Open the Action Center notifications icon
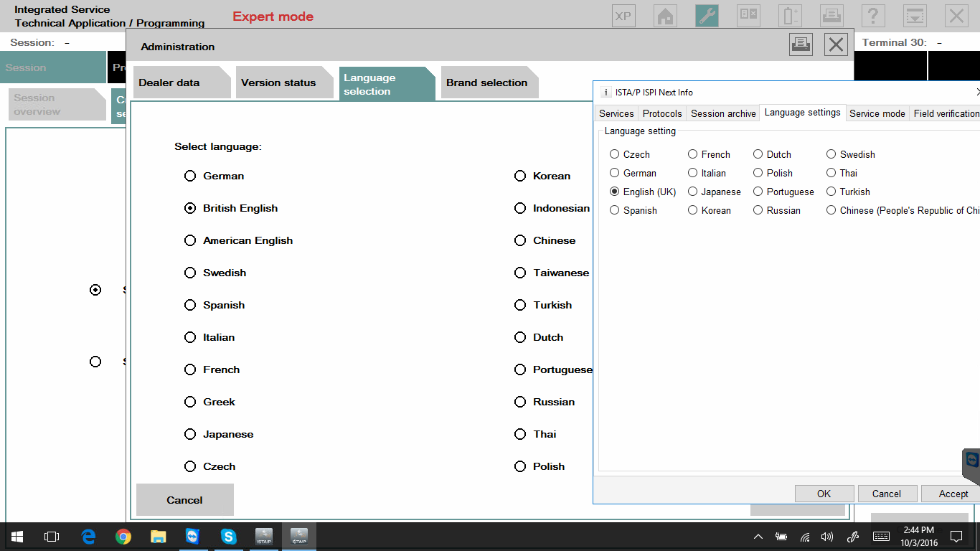The height and width of the screenshot is (551, 980). 956,537
